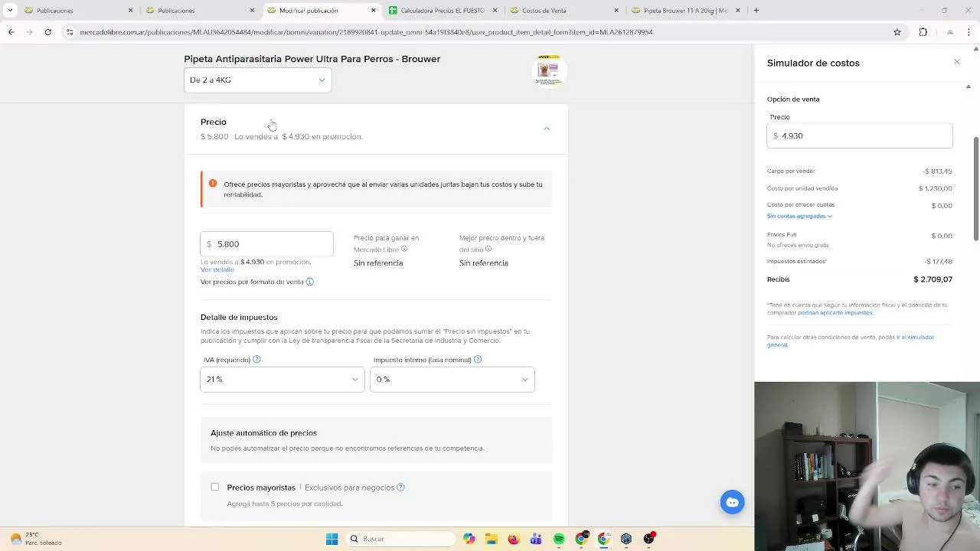
Task: Click info icon next to Impuesto interno
Action: point(478,360)
